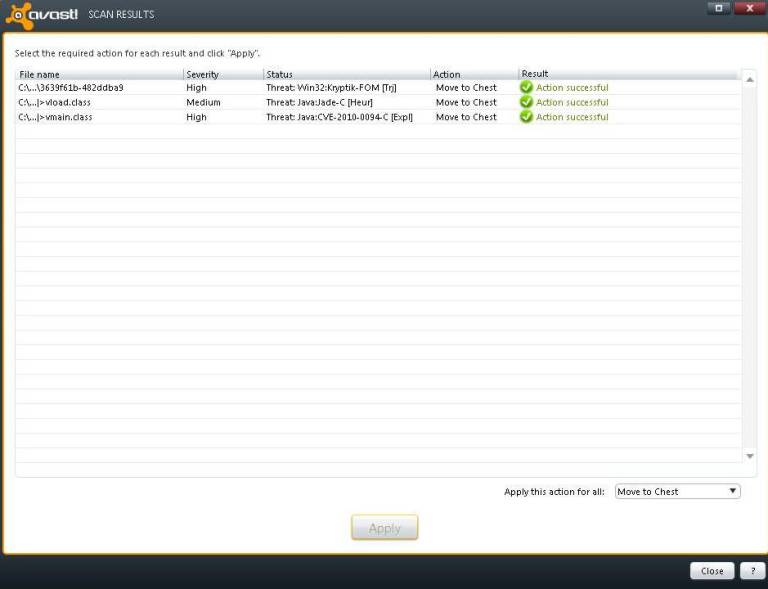768x589 pixels.
Task: Open 'Apply this action for all' dropdown
Action: [677, 491]
